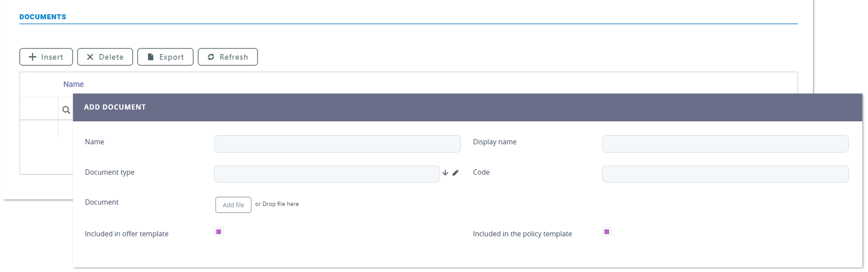Select the DOCUMENTS section heading
Viewport: 868px width, 272px height.
pos(43,17)
